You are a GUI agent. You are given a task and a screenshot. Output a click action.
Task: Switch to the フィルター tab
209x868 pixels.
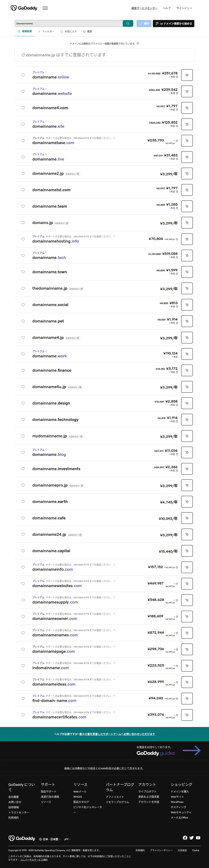pos(46,32)
